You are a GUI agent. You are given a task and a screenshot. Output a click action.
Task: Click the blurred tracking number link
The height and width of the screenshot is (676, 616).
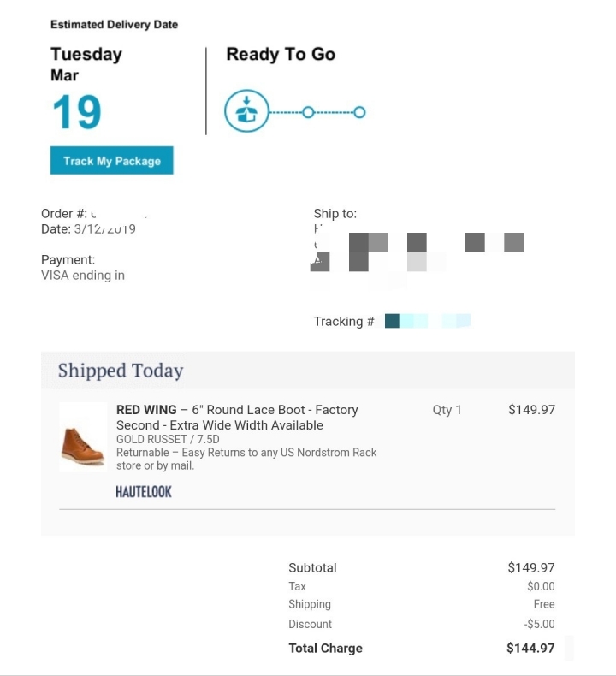click(427, 321)
